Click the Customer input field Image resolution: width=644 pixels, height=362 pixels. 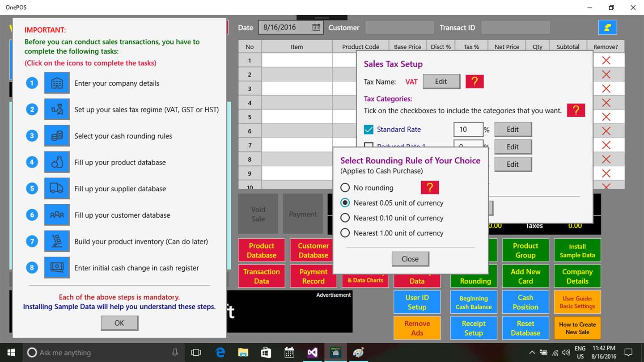coord(399,27)
